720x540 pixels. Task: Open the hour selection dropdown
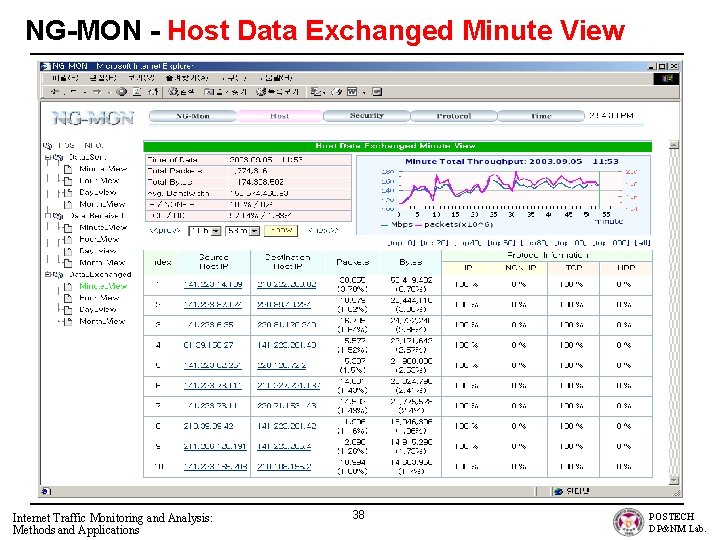tap(205, 231)
